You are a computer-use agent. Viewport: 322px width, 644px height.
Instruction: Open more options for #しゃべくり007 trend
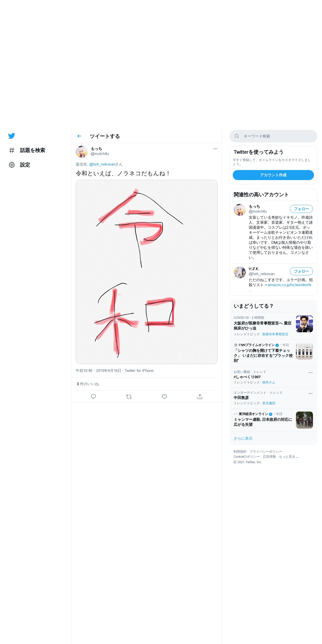(x=310, y=373)
